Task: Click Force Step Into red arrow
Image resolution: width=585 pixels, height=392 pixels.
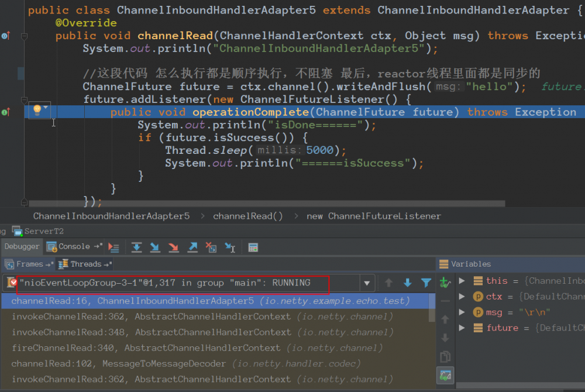Action: [x=174, y=247]
